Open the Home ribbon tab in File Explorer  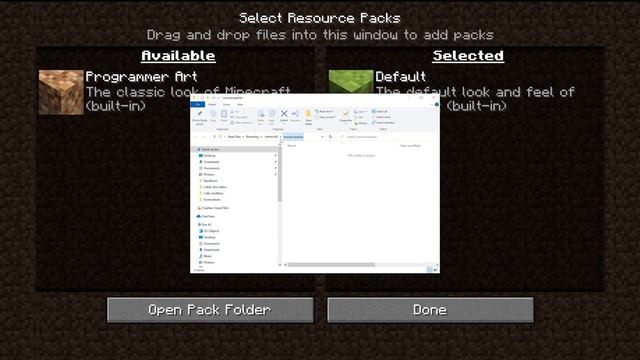click(x=212, y=104)
